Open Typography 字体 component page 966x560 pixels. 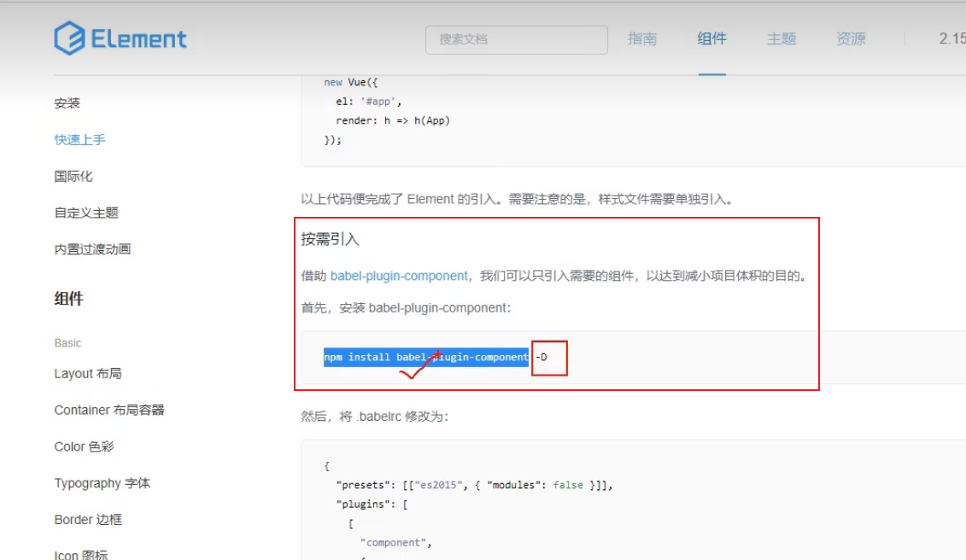(x=102, y=483)
